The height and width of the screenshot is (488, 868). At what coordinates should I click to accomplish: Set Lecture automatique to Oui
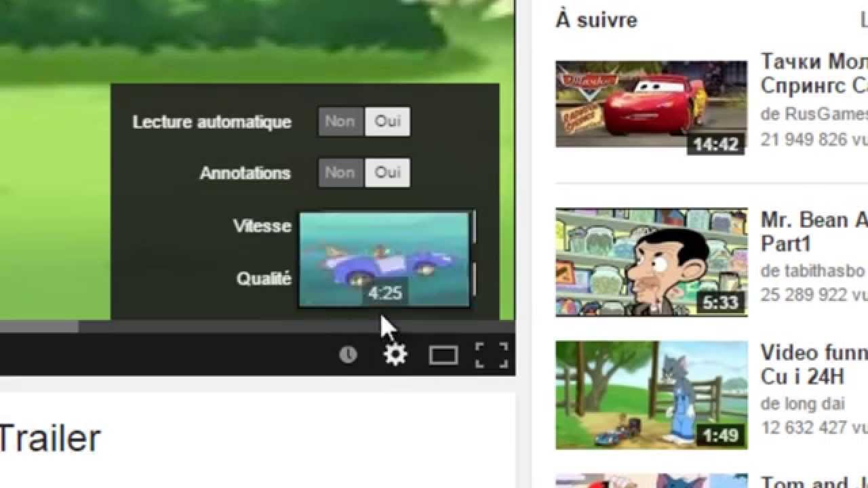(387, 122)
